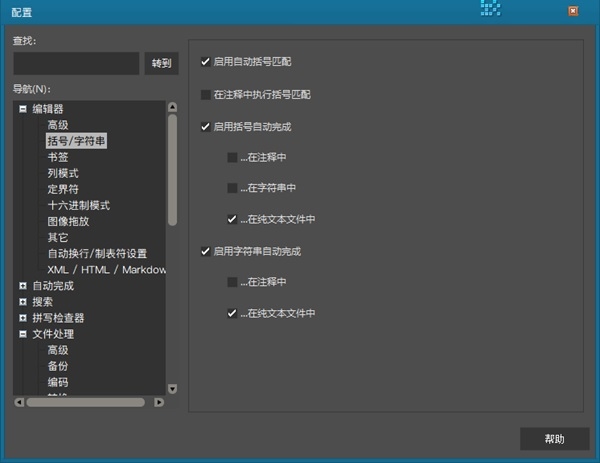Toggle 启用自动括号匹配 checkbox
The image size is (600, 463).
click(x=205, y=62)
